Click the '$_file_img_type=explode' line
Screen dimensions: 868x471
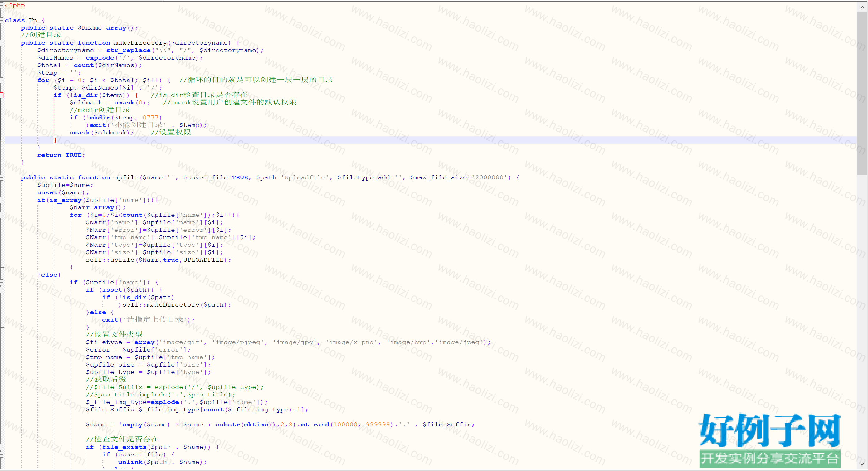point(177,402)
